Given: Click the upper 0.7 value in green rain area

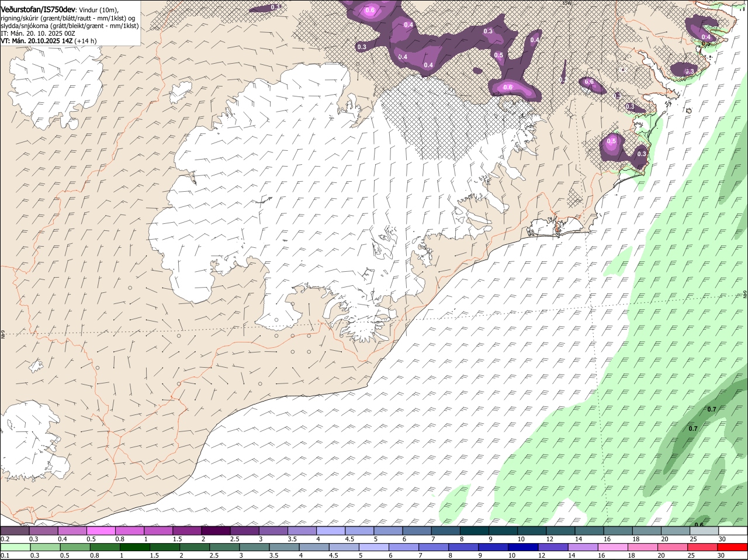Looking at the screenshot, I should 712,409.
